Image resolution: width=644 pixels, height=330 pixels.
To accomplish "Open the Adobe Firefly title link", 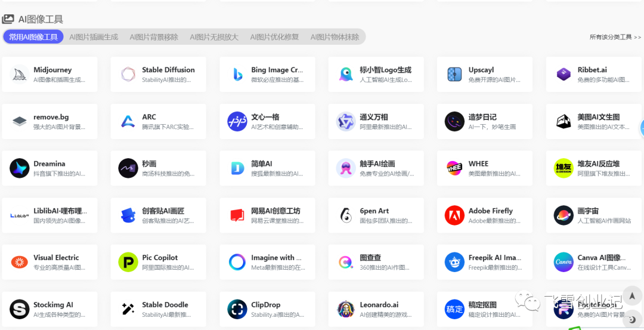I will tap(490, 211).
